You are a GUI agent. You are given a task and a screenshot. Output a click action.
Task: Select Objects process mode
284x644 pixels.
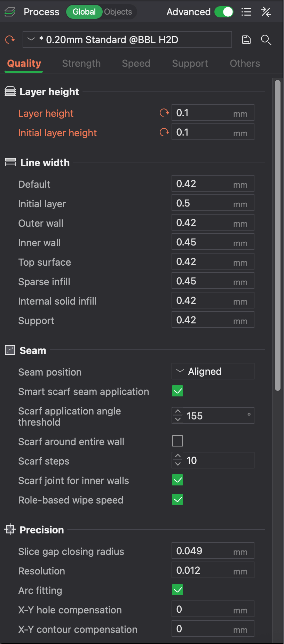pyautogui.click(x=118, y=12)
